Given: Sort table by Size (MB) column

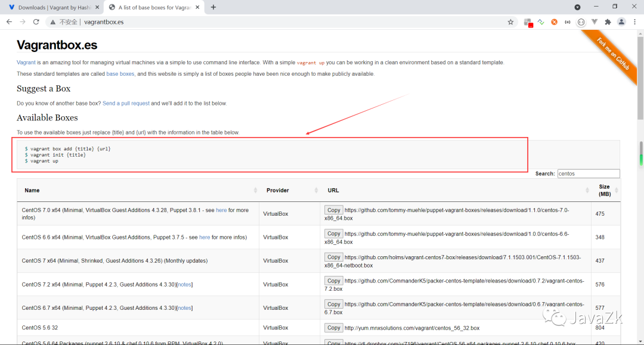Looking at the screenshot, I should [606, 190].
